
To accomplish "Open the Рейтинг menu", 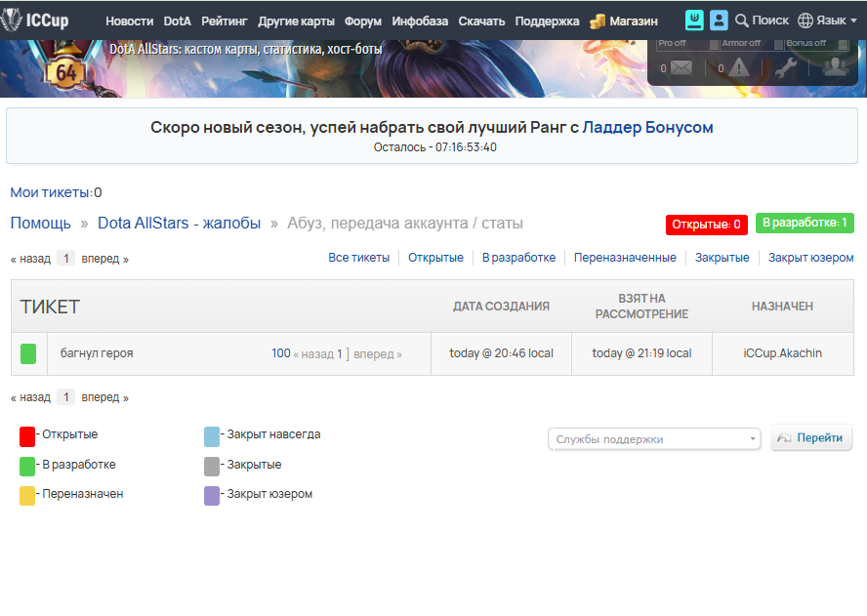I will click(x=224, y=21).
